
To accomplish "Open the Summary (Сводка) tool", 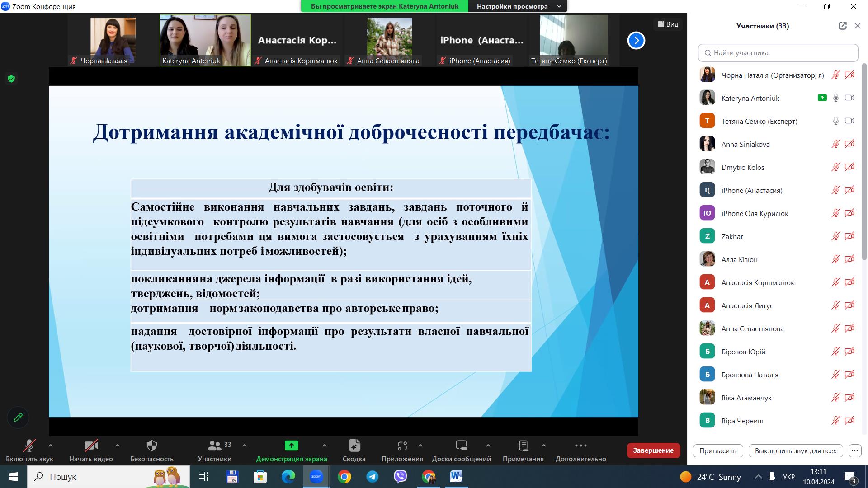I will pos(354,446).
